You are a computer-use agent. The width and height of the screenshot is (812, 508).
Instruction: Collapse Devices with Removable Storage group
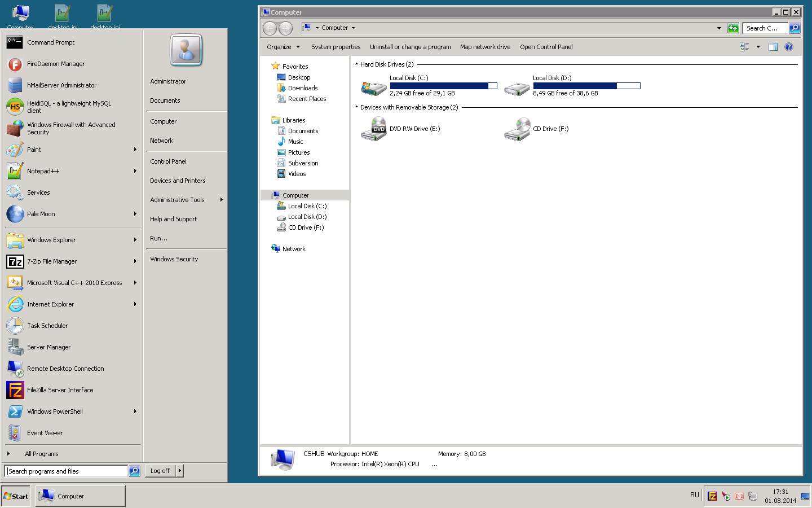356,107
